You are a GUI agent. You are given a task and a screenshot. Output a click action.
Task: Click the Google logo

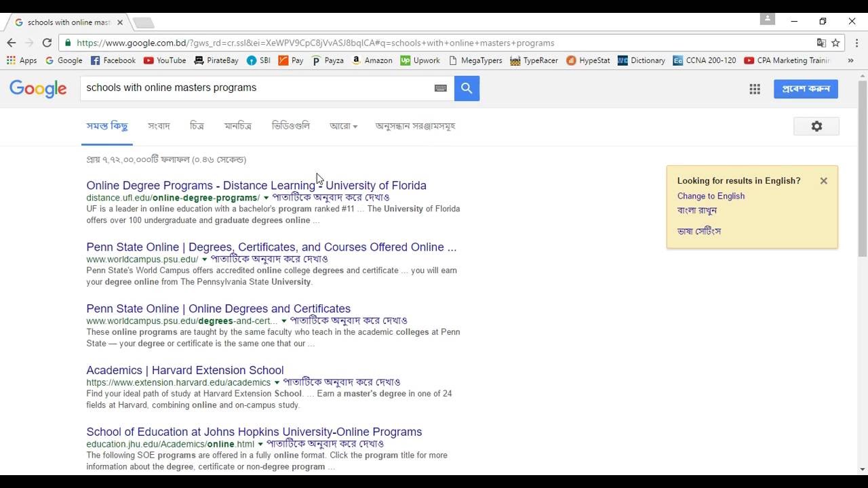38,89
